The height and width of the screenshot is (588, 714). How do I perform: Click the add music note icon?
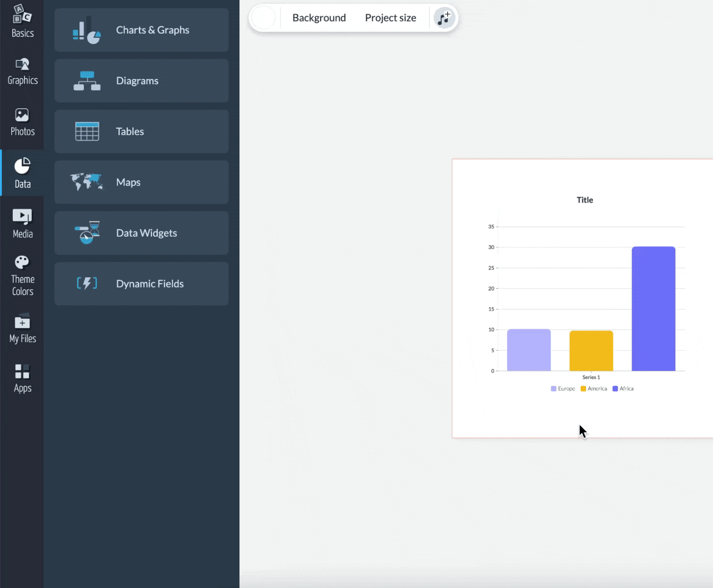(444, 18)
